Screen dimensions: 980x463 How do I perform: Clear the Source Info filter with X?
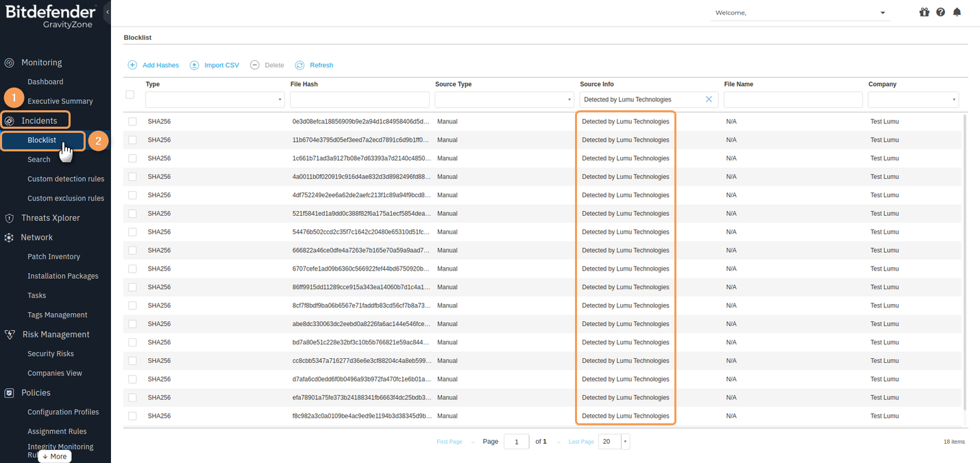(x=709, y=99)
